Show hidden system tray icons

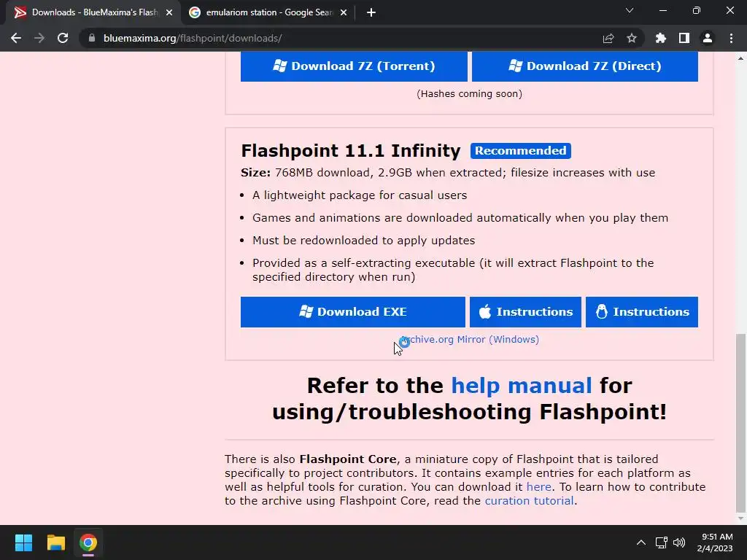[641, 542]
